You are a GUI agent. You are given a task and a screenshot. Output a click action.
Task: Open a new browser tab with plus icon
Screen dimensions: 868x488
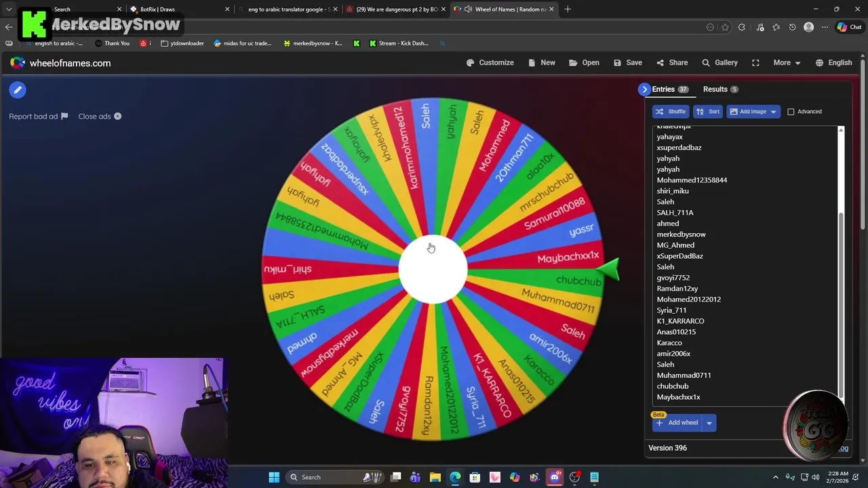coord(568,9)
